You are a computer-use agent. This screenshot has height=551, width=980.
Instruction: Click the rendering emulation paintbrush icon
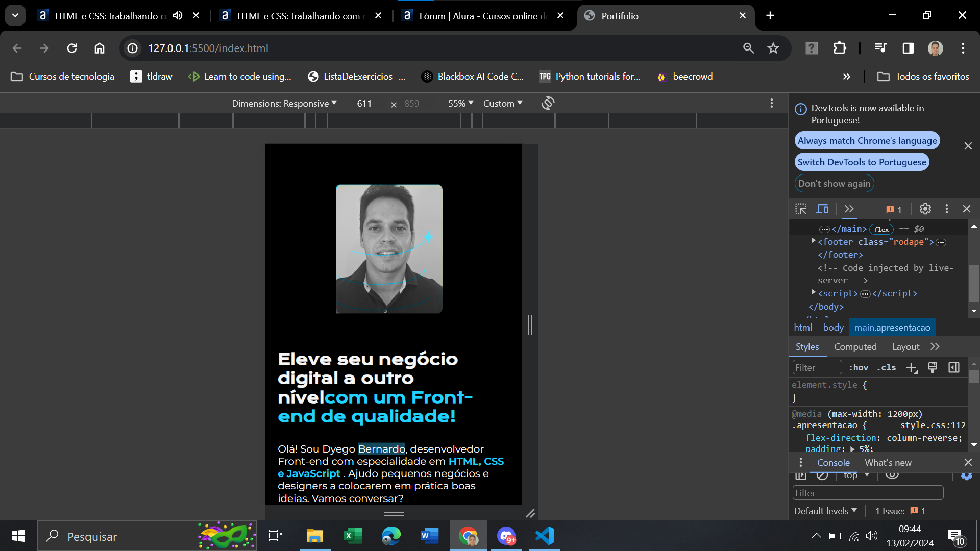pos(933,367)
